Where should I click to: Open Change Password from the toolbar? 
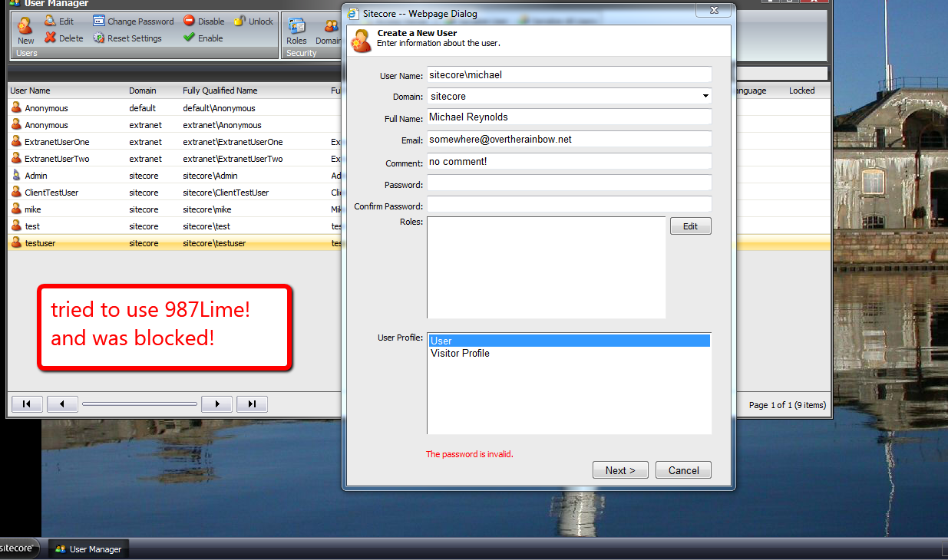click(99, 21)
